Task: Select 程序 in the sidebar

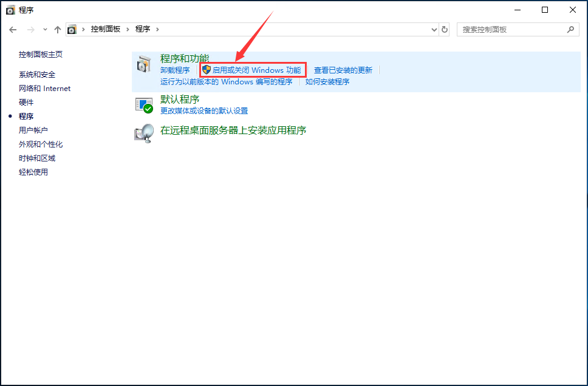Action: (26, 116)
